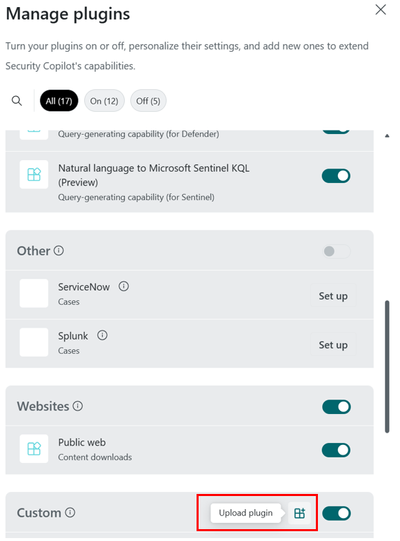Toggle the Other section switch
The width and height of the screenshot is (400, 541).
pos(336,251)
